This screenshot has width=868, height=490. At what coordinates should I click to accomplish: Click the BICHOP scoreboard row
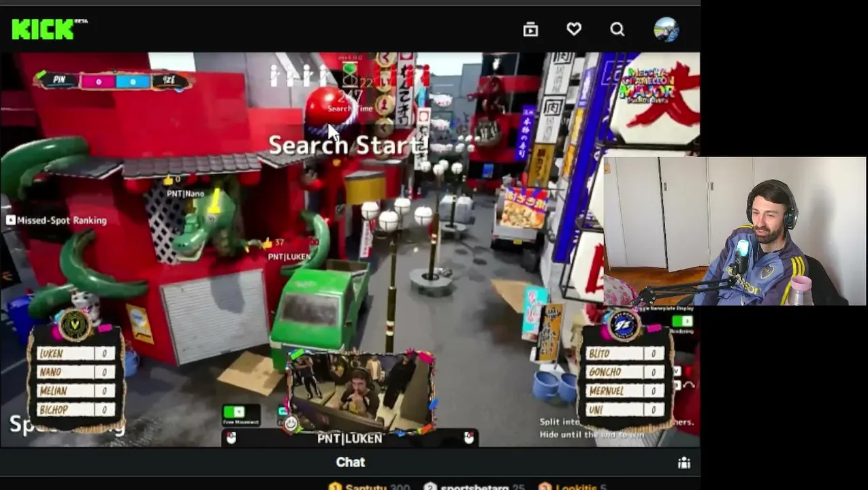click(x=76, y=410)
